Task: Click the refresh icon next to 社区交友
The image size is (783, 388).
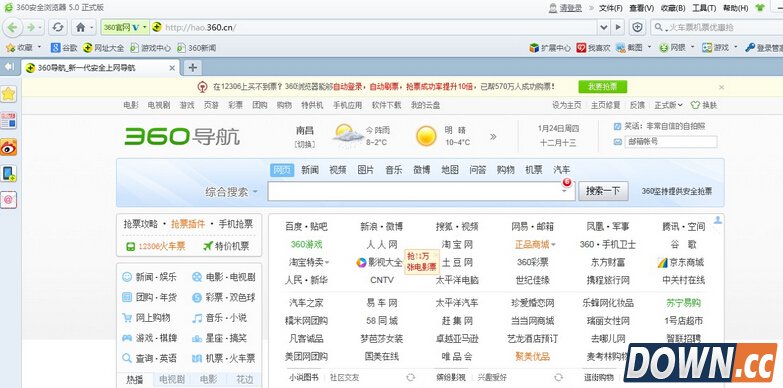Action: (410, 378)
